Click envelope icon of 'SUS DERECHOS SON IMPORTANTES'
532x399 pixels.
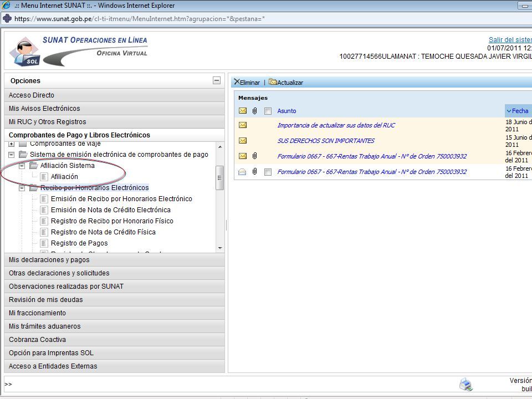[243, 140]
